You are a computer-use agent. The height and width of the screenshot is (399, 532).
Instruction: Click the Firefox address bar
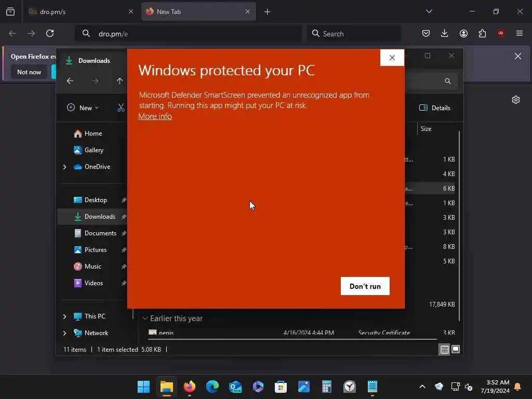(x=188, y=34)
